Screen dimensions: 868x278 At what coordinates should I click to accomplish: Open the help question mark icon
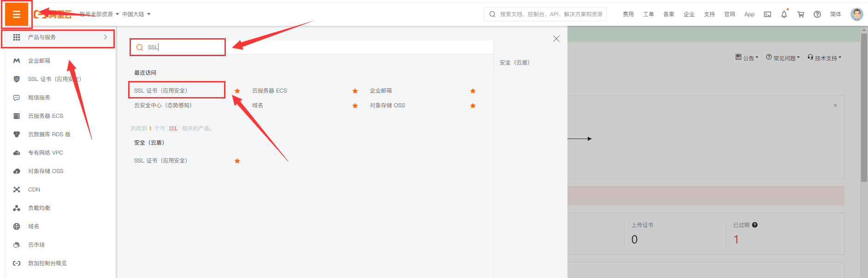click(817, 14)
